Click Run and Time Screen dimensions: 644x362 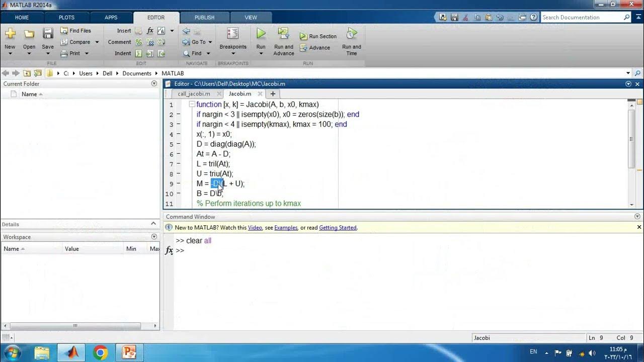352,41
